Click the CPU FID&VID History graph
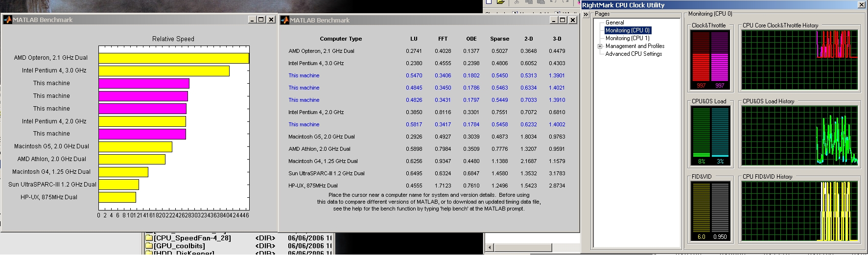 point(799,211)
